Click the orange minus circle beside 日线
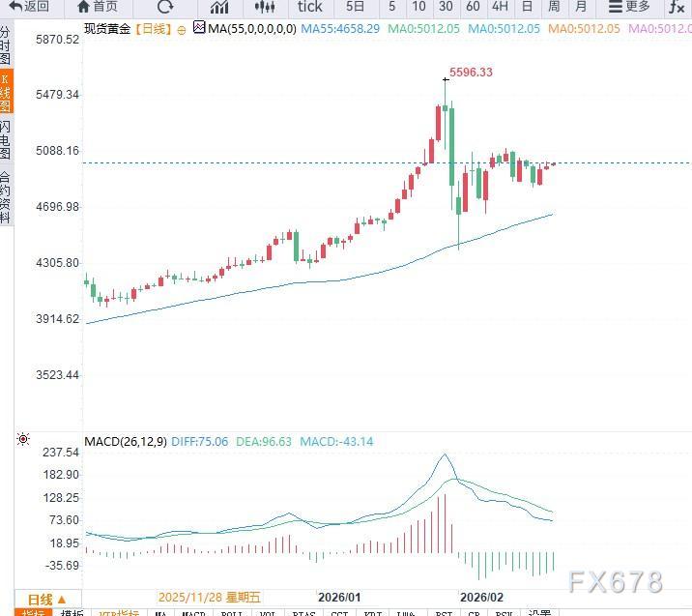The width and height of the screenshot is (692, 616). 182,29
